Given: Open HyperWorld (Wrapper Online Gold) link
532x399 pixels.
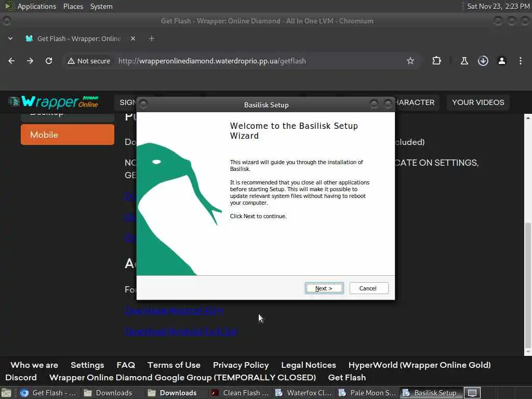Looking at the screenshot, I should pyautogui.click(x=419, y=365).
